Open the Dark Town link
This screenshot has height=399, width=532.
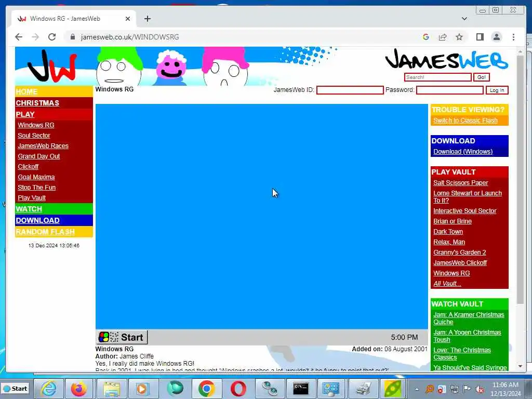pos(448,232)
